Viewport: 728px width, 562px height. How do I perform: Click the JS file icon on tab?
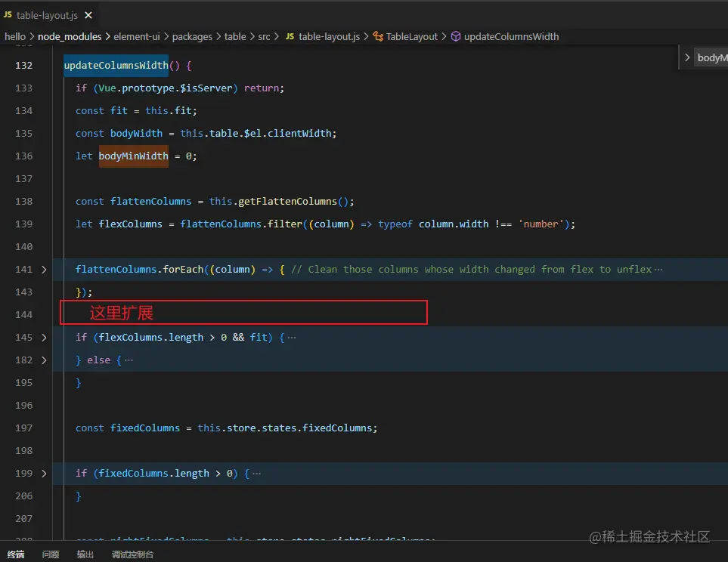[x=8, y=15]
